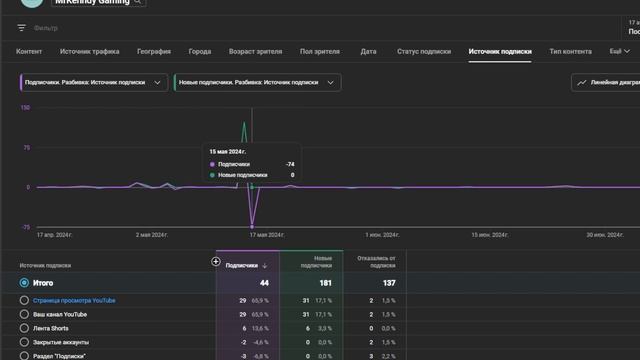This screenshot has height=360, width=640.
Task: Sort by Подписчики column header
Action: click(241, 266)
